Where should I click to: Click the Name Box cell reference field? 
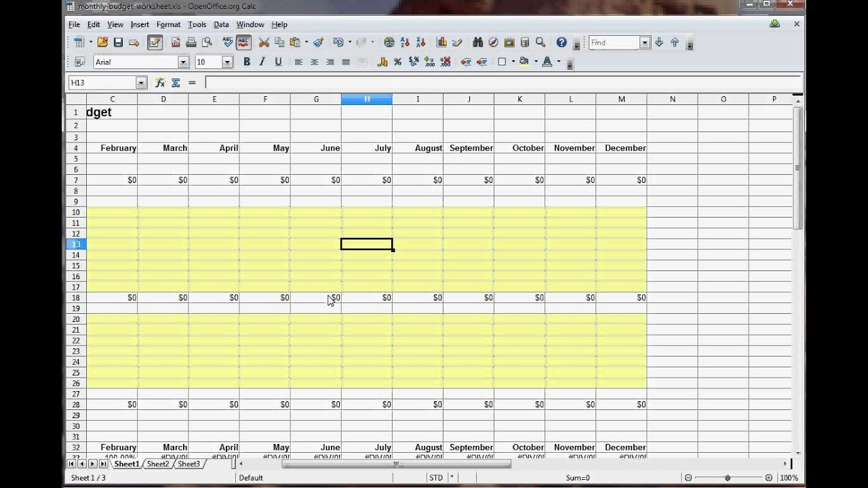coord(102,82)
